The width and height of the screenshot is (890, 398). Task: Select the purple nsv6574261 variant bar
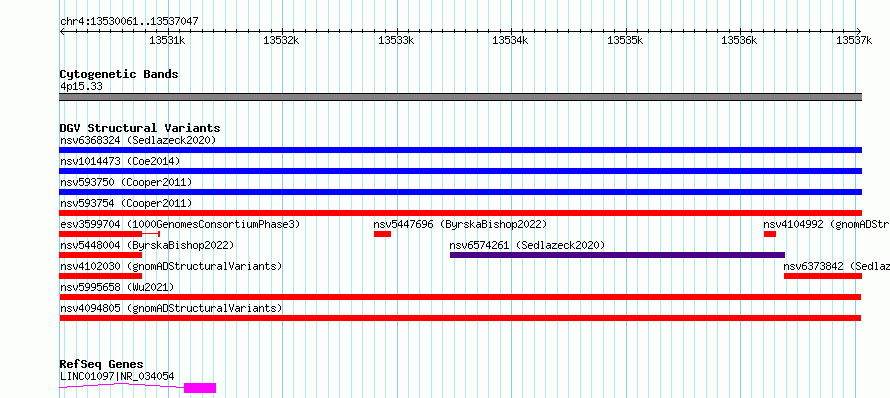[618, 255]
